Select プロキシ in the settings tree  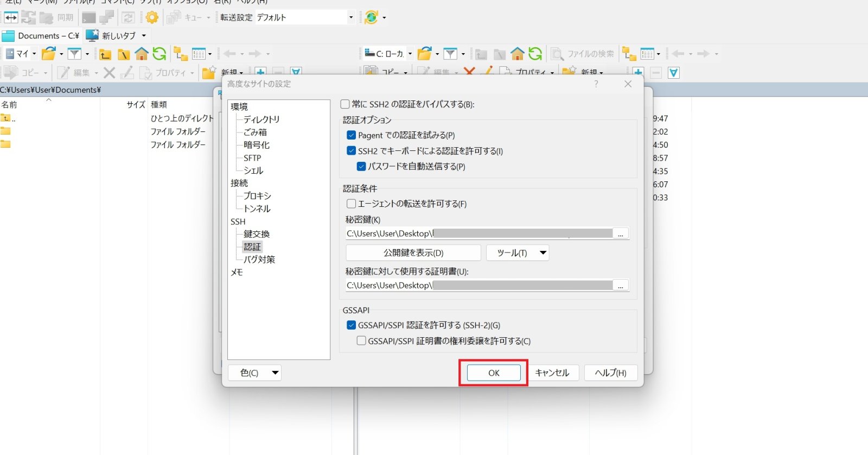pyautogui.click(x=257, y=195)
